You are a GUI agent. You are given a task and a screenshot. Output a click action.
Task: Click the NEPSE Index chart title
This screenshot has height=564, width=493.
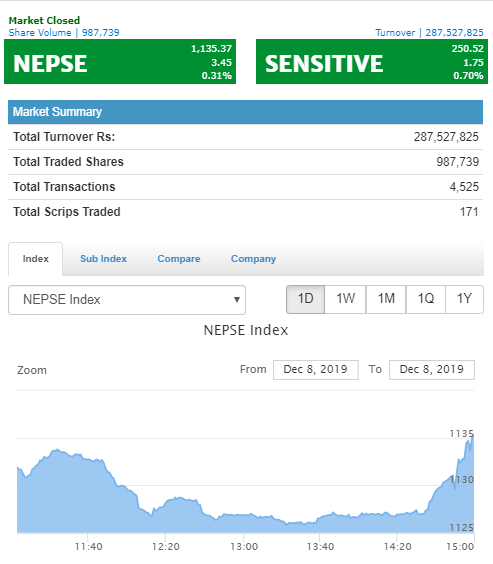point(246,330)
